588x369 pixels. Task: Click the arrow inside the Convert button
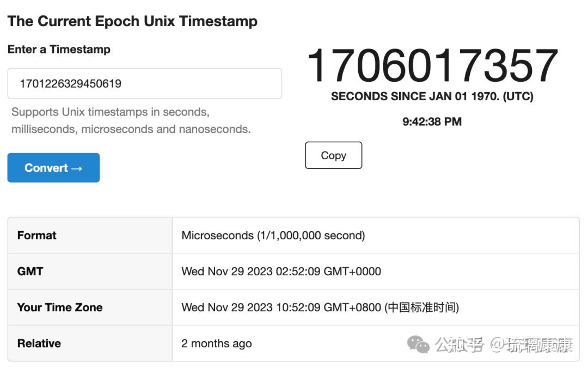(77, 168)
